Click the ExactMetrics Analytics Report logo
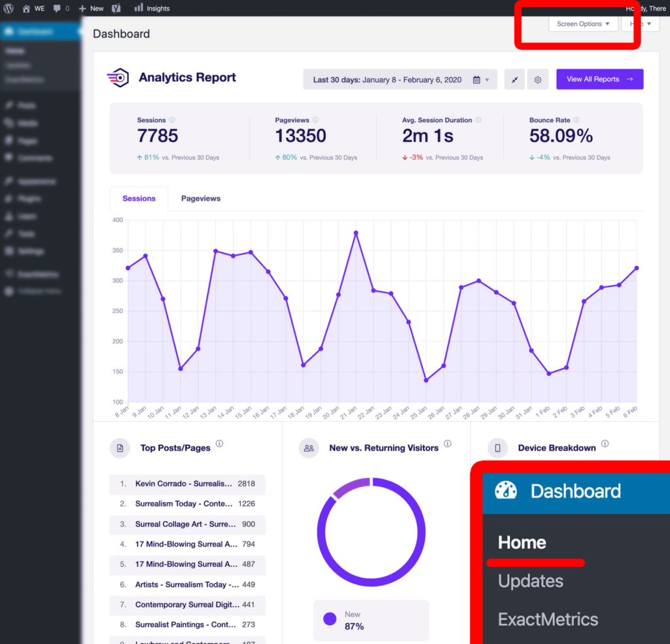 coord(118,78)
